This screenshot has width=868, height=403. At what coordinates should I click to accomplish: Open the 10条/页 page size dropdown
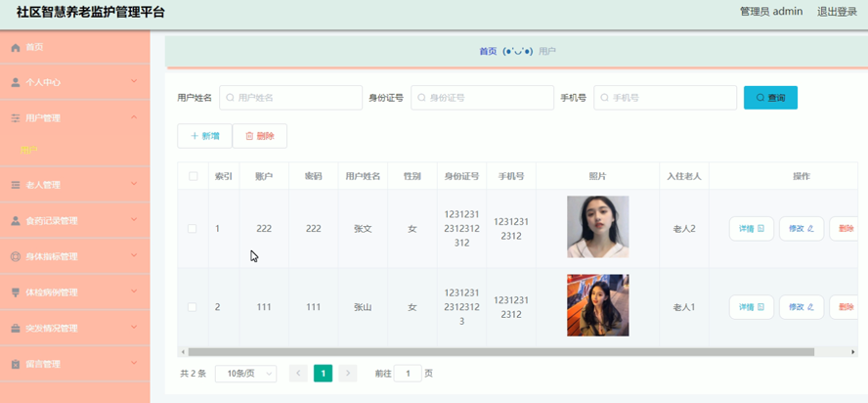tap(245, 374)
